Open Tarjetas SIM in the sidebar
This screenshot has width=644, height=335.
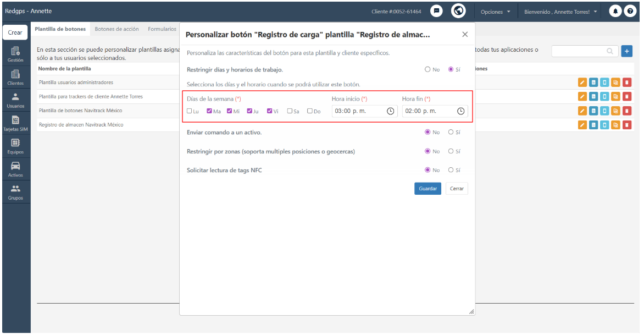(x=15, y=124)
